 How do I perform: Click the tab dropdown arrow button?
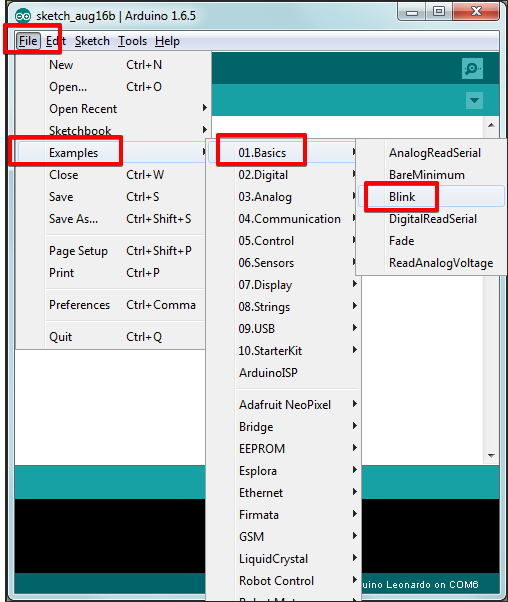[x=474, y=101]
